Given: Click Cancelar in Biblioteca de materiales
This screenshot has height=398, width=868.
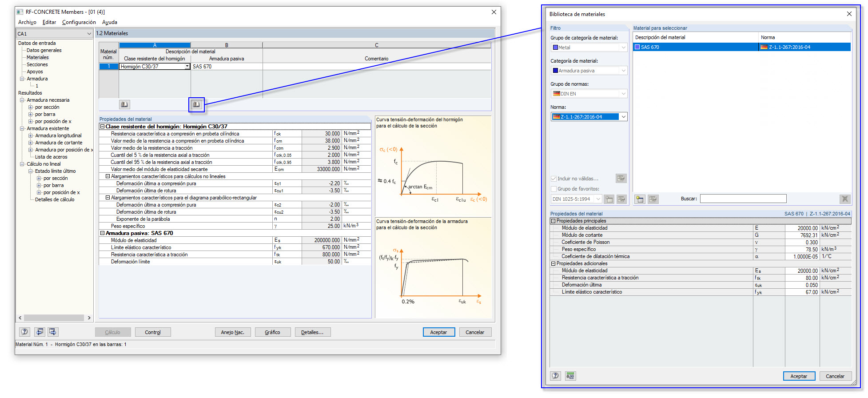Looking at the screenshot, I should [x=835, y=376].
